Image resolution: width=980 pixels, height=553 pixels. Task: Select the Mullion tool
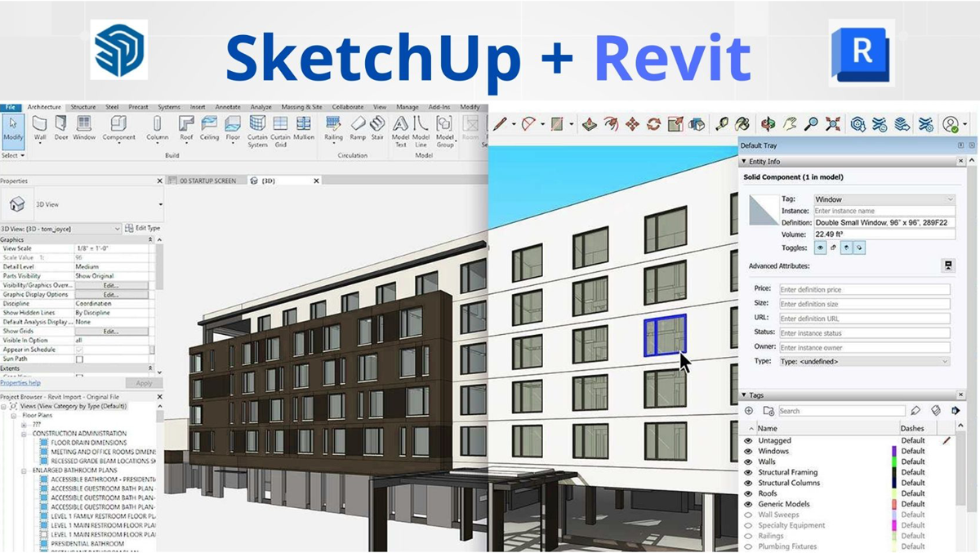coord(304,127)
